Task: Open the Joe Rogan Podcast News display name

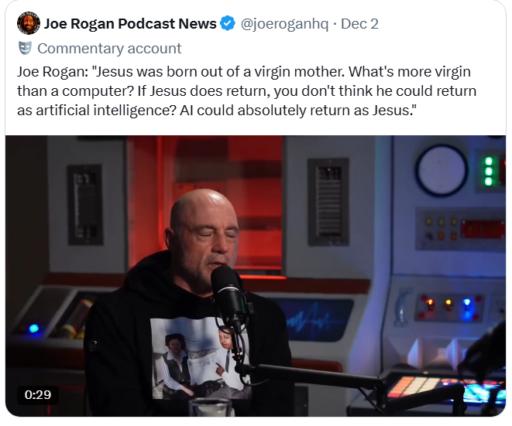Action: click(x=130, y=24)
